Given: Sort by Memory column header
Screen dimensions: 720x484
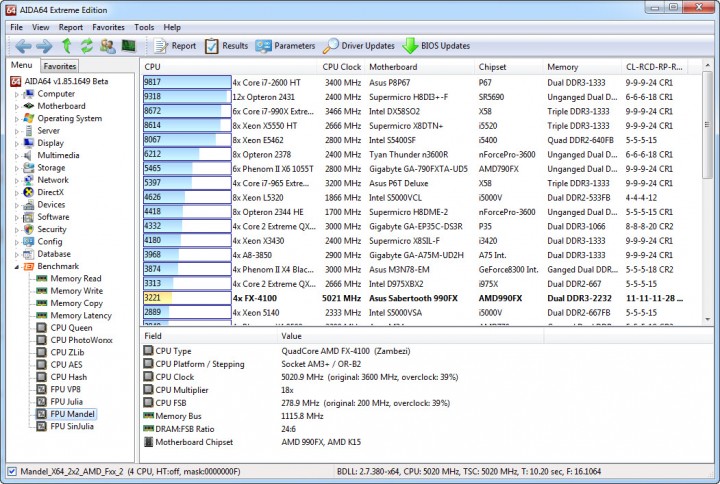Looking at the screenshot, I should pos(582,67).
